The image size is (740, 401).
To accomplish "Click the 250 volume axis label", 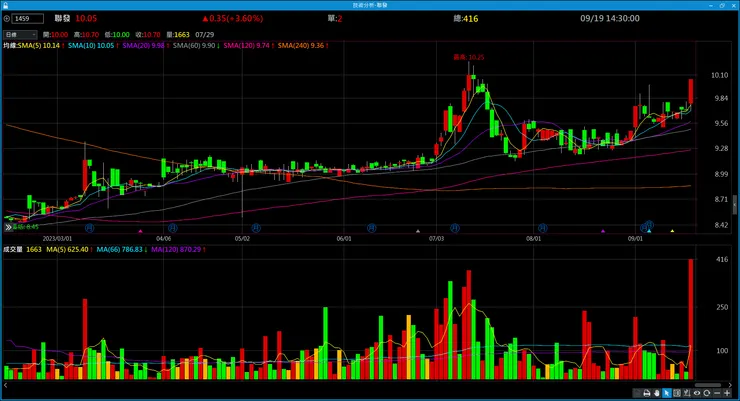I will [x=722, y=307].
